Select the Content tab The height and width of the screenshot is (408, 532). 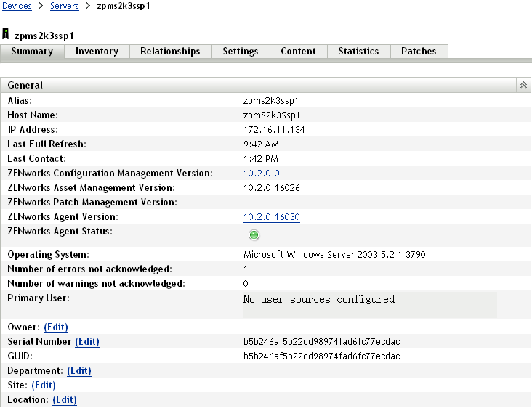tap(298, 52)
